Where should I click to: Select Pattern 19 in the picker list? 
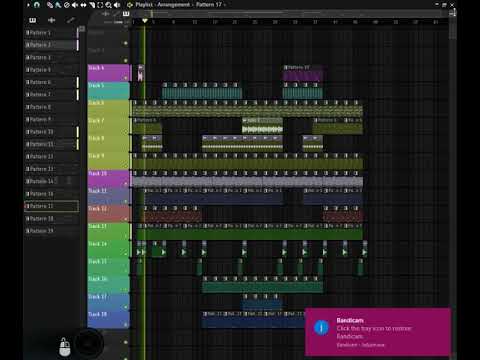[x=51, y=231]
